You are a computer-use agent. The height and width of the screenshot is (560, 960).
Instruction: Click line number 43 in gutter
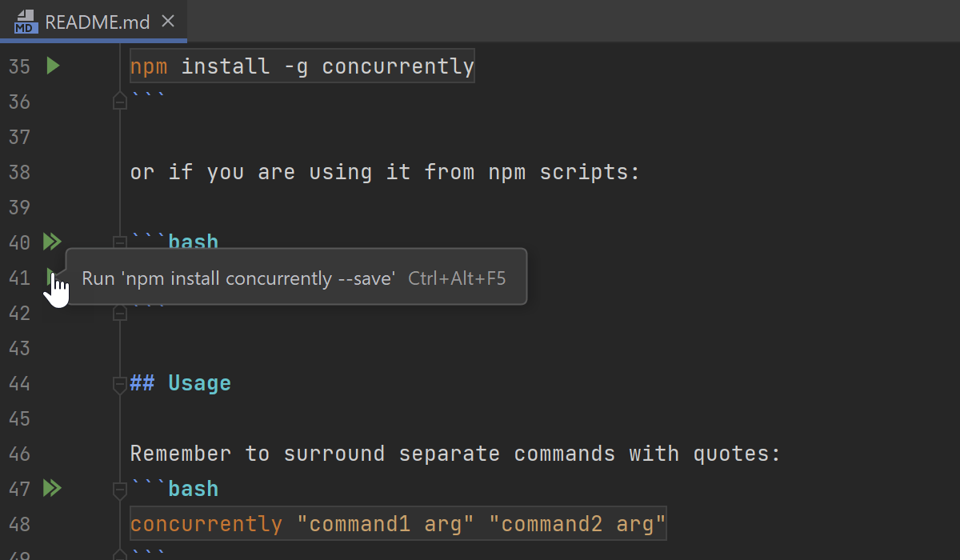coord(19,348)
